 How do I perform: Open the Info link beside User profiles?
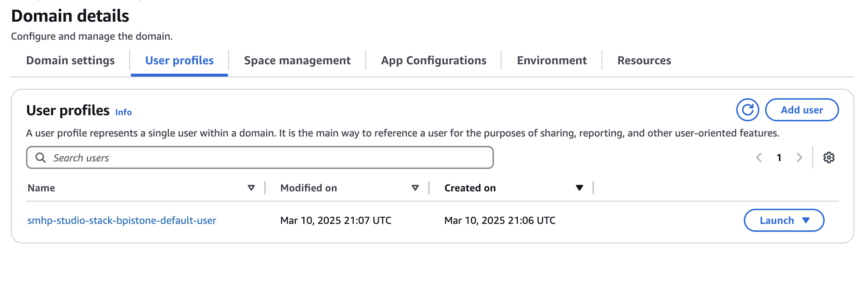tap(123, 112)
